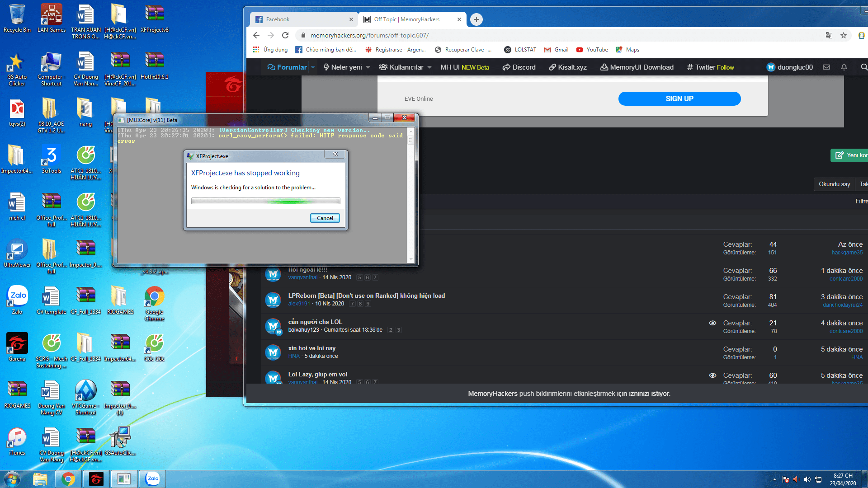Open a new Chrome tab
This screenshot has height=488, width=868.
click(476, 19)
